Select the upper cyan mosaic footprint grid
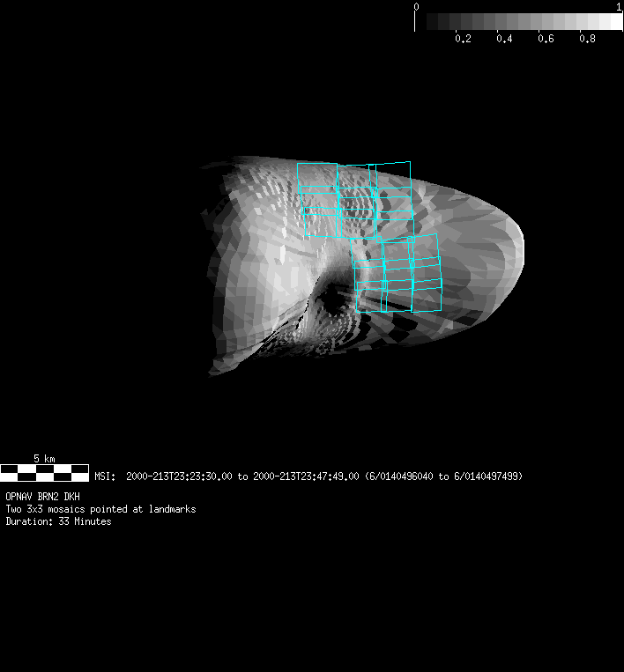The height and width of the screenshot is (672, 624). tap(356, 200)
